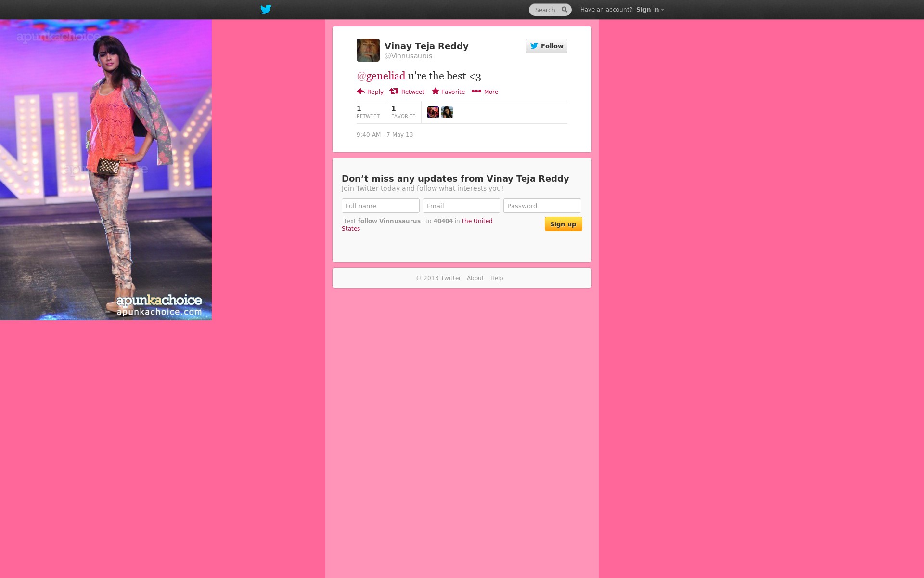The height and width of the screenshot is (578, 924).
Task: Open the @geneliad mention link
Action: [381, 76]
